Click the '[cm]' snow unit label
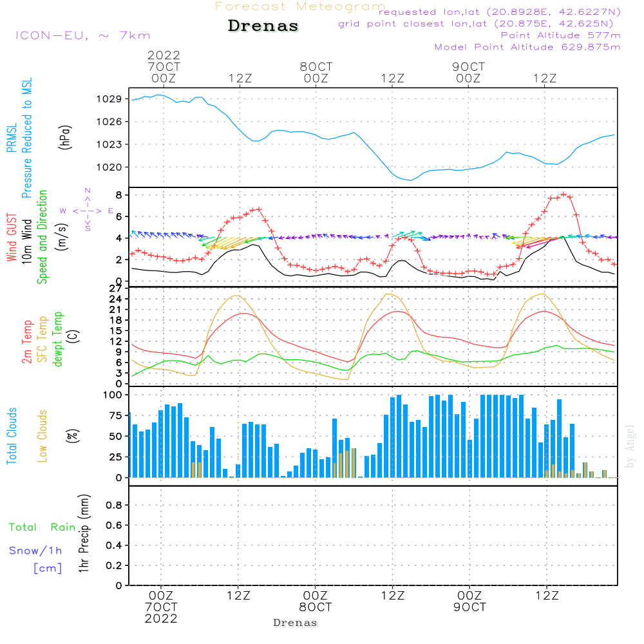Image resolution: width=644 pixels, height=644 pixels. pos(48,569)
